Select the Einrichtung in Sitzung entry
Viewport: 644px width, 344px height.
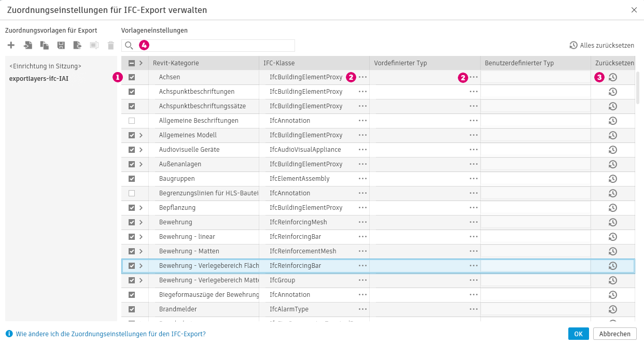pyautogui.click(x=46, y=66)
